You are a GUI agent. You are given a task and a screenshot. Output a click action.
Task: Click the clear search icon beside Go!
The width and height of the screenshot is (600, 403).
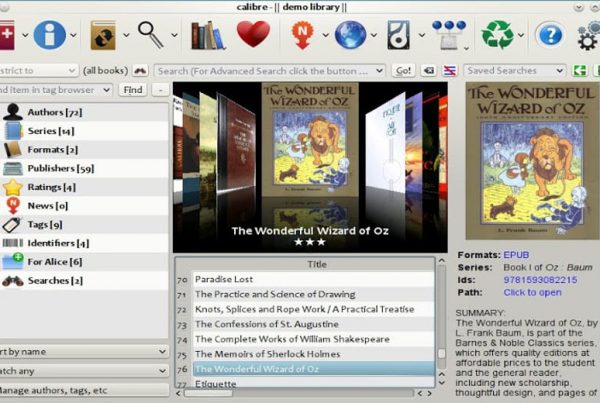429,71
